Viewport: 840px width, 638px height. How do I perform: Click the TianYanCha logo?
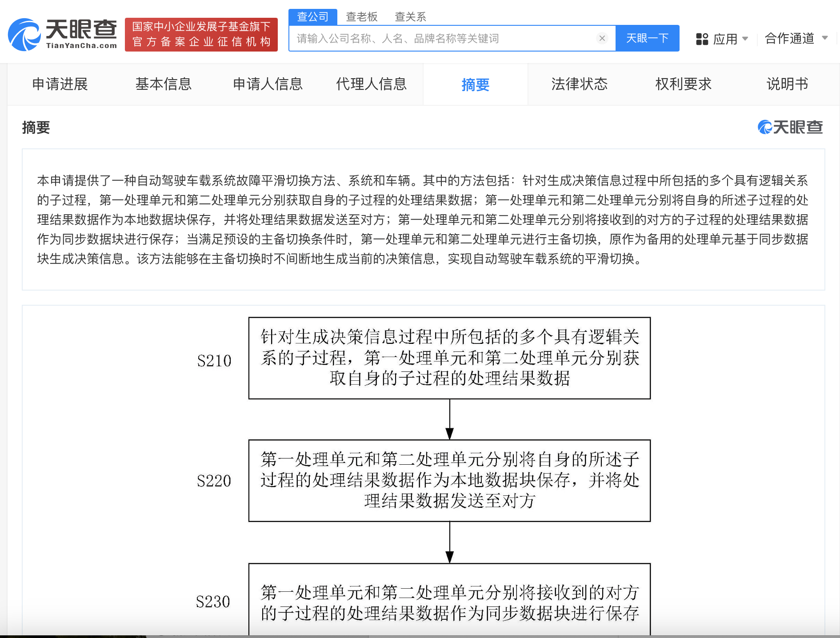coord(63,34)
